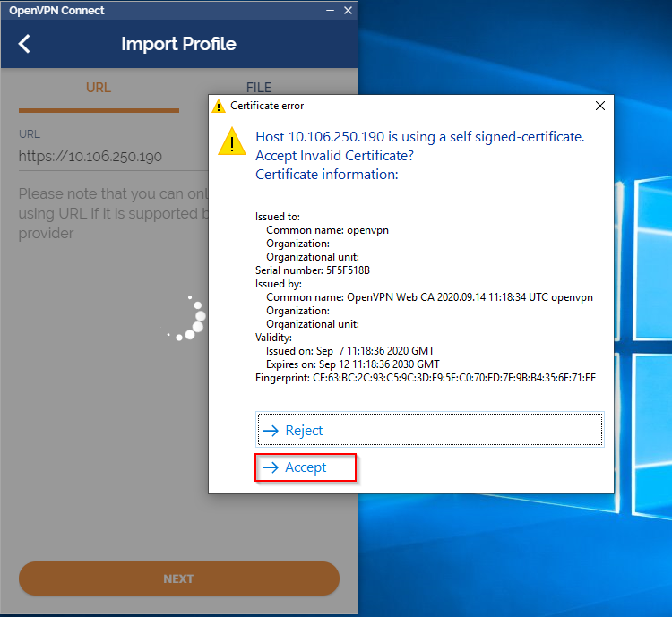
Task: Switch to the FILE tab
Action: 258,88
